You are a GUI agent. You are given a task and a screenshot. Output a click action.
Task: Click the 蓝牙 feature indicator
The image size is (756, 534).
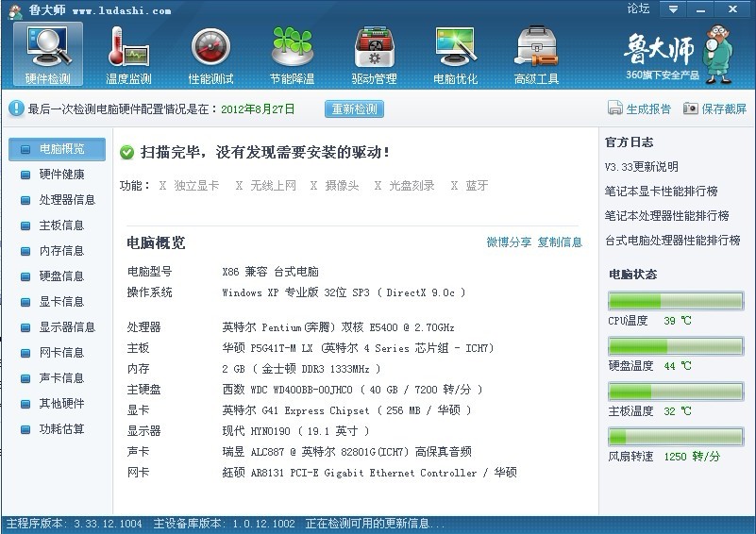470,186
